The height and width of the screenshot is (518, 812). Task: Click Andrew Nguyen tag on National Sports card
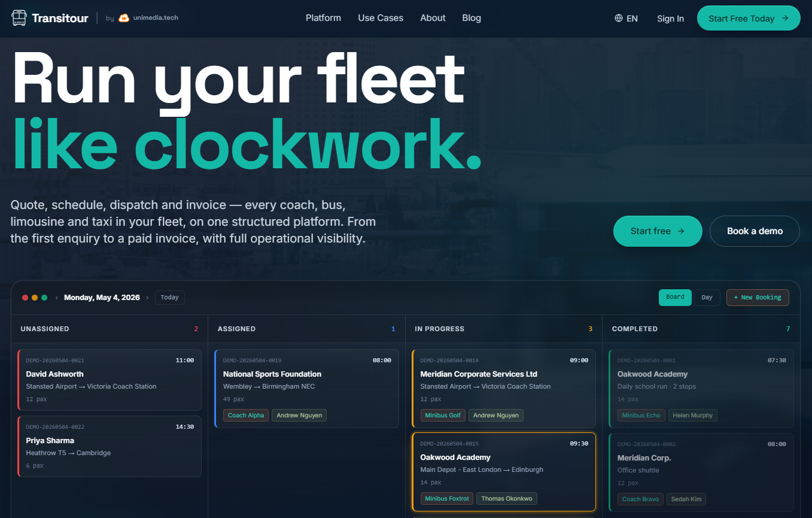pyautogui.click(x=299, y=416)
